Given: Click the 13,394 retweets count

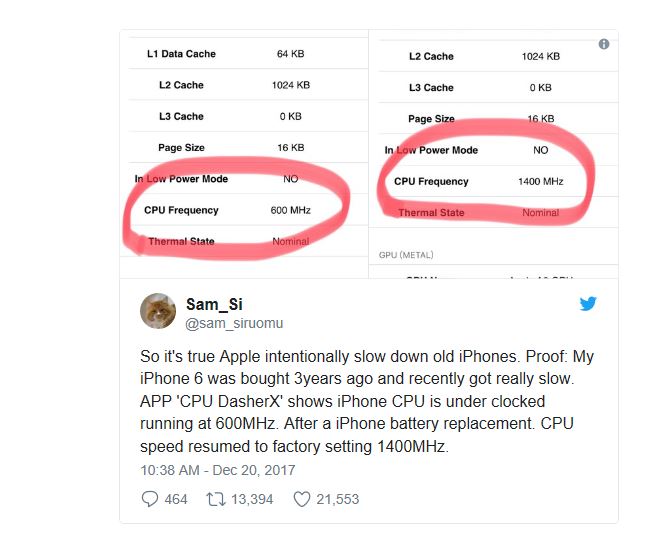Looking at the screenshot, I should click(250, 499).
